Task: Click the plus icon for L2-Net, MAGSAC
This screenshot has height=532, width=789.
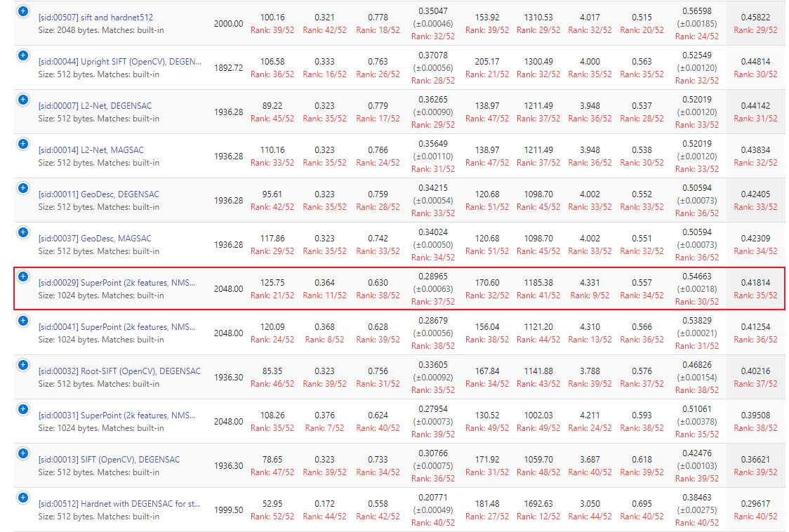Action: click(x=22, y=144)
